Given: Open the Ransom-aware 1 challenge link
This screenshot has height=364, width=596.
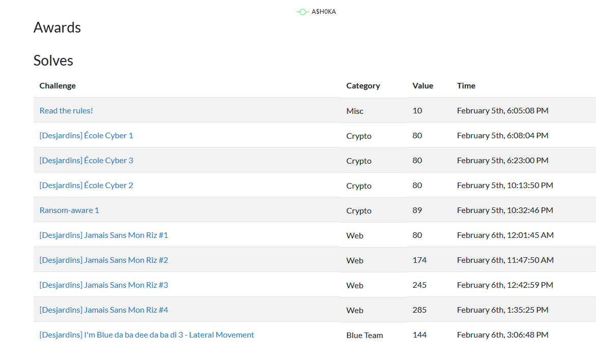Looking at the screenshot, I should pyautogui.click(x=69, y=210).
